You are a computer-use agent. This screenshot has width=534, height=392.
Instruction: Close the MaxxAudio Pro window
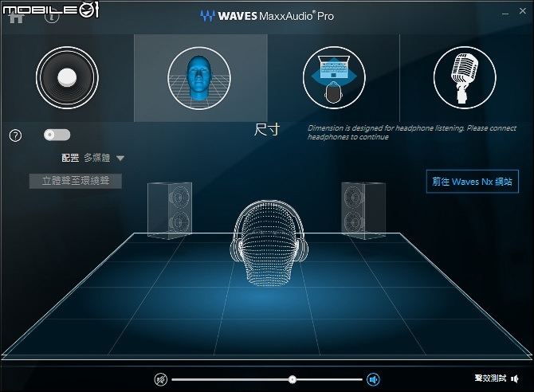coord(523,11)
